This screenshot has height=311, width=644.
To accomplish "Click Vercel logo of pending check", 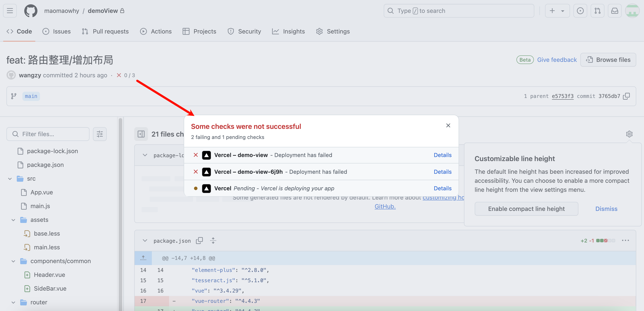I will 206,188.
